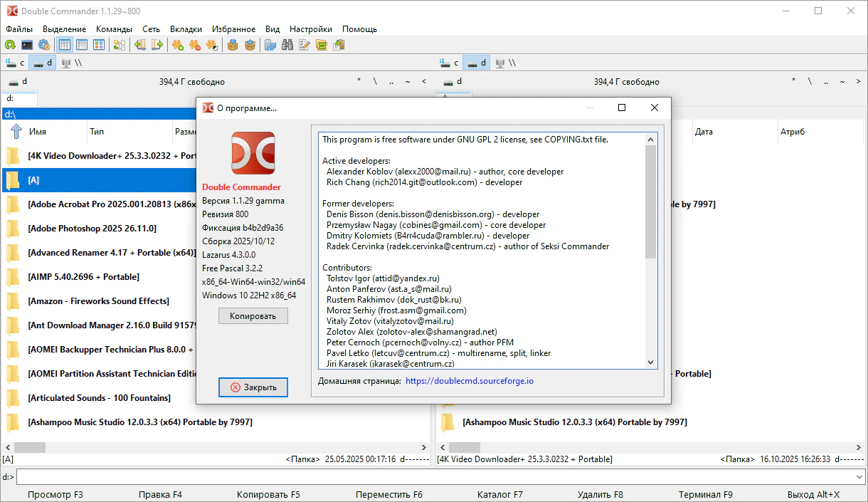
Task: Open the Команды menu
Action: (114, 29)
